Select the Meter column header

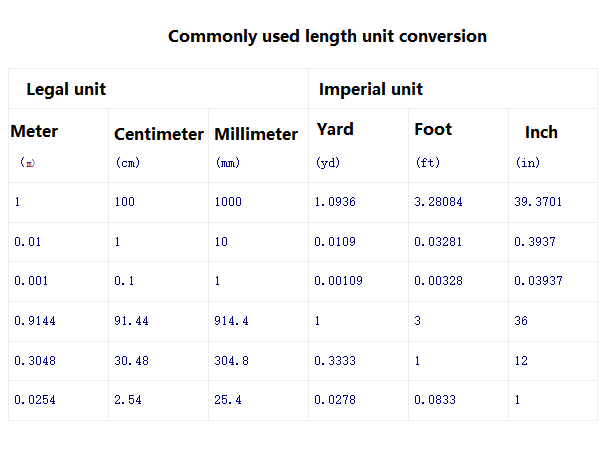[34, 131]
